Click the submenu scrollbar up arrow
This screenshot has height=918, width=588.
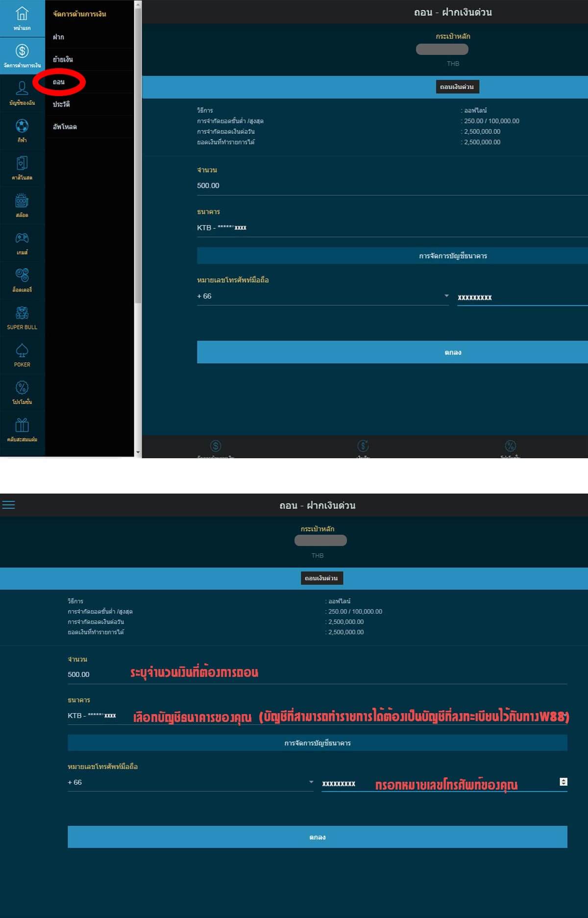tap(138, 4)
